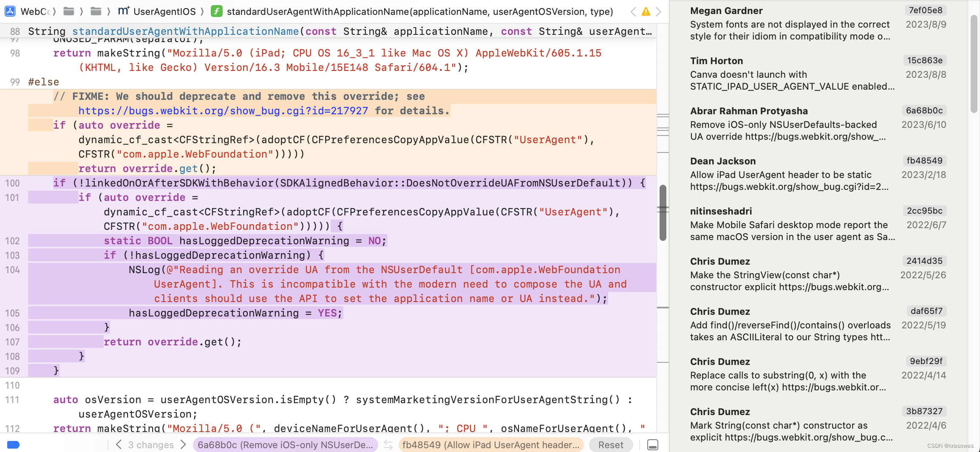Select Dean Jackson commit fb48549
The height and width of the screenshot is (452, 980).
(818, 174)
